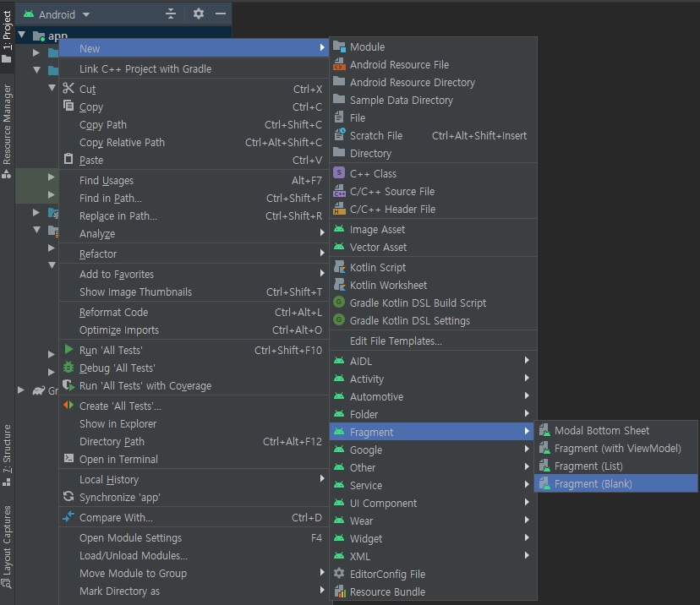The width and height of the screenshot is (700, 605).
Task: Choose Image Asset in New submenu
Action: (433, 229)
